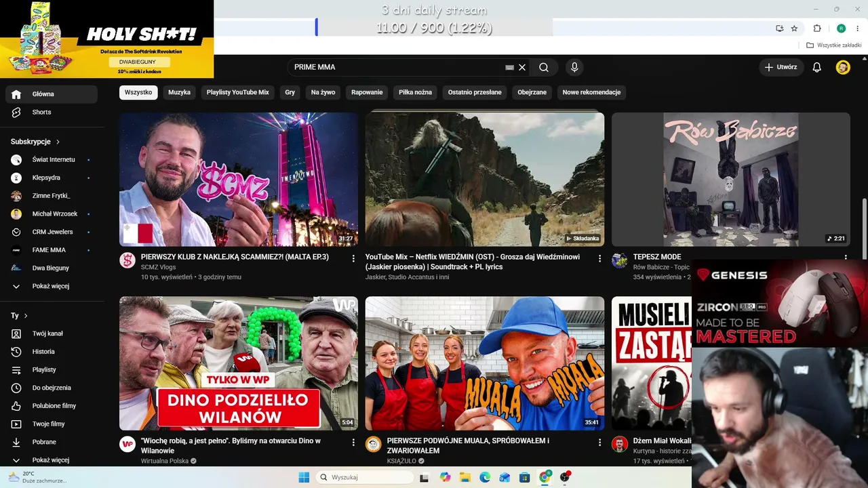Open Historia watch history in sidebar
This screenshot has width=868, height=488.
(x=52, y=352)
